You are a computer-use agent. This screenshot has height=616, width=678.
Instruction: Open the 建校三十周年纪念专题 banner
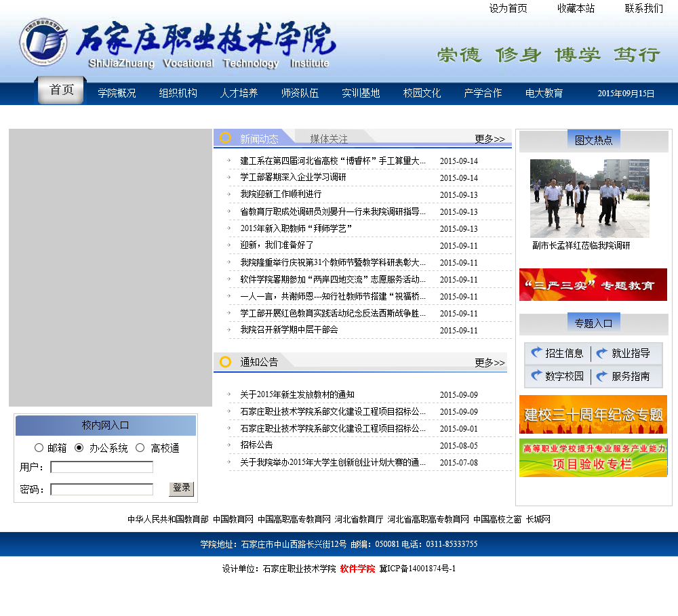pyautogui.click(x=593, y=414)
